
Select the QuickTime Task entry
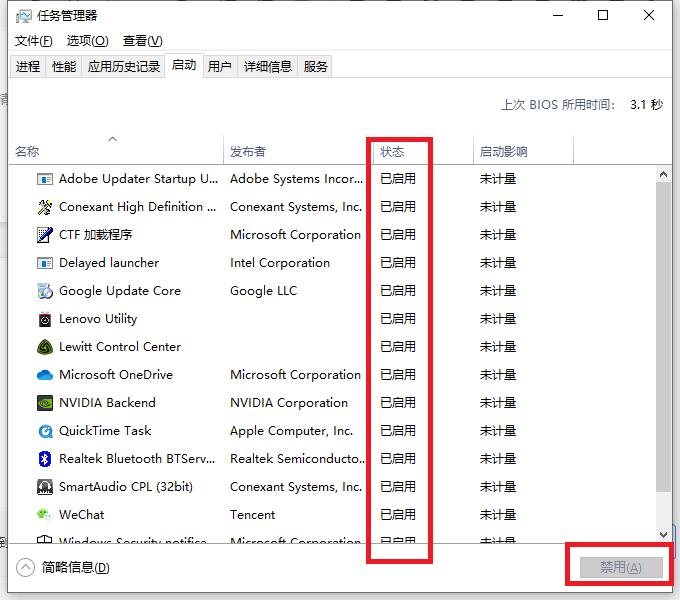click(x=105, y=431)
